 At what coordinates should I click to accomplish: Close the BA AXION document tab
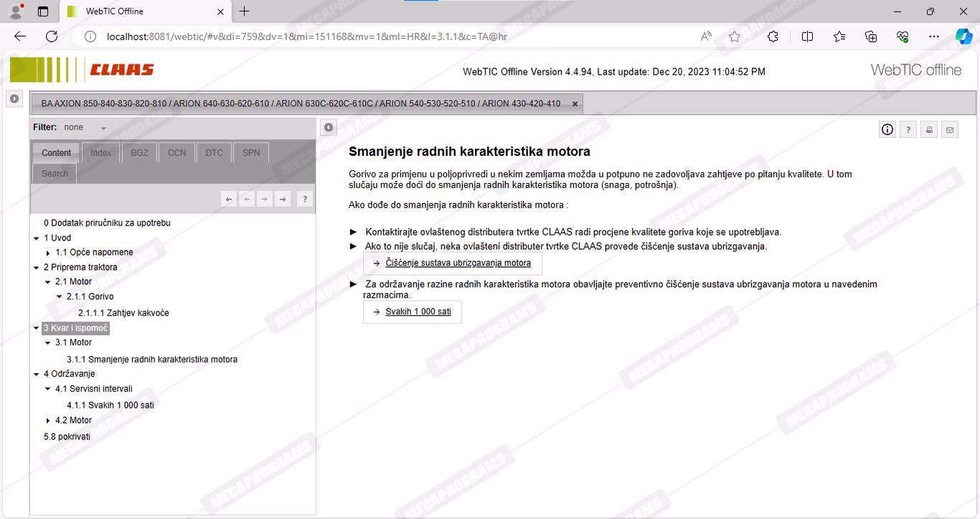(575, 104)
